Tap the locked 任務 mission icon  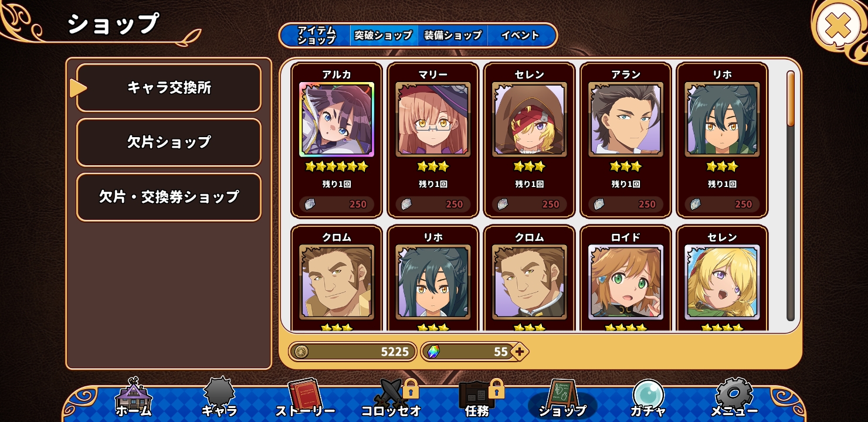[477, 398]
